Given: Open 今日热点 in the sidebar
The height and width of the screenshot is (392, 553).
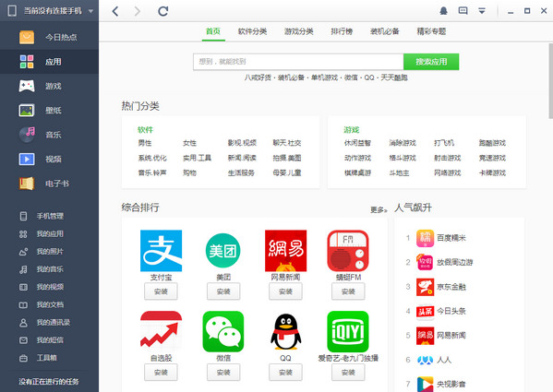Looking at the screenshot, I should pyautogui.click(x=49, y=37).
